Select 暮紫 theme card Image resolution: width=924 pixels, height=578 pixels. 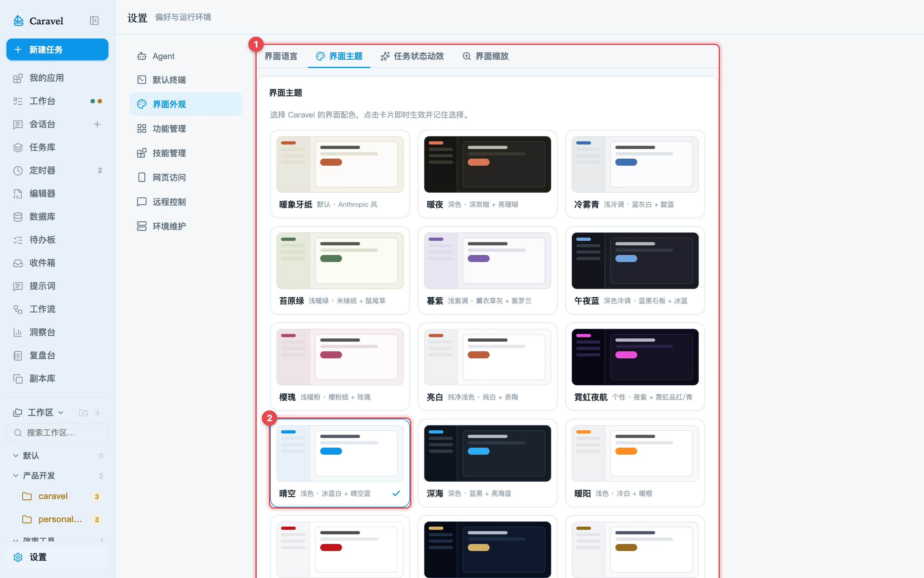click(488, 271)
